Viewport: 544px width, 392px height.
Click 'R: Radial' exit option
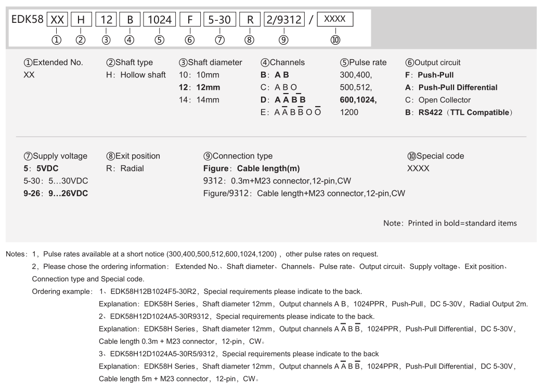point(125,168)
